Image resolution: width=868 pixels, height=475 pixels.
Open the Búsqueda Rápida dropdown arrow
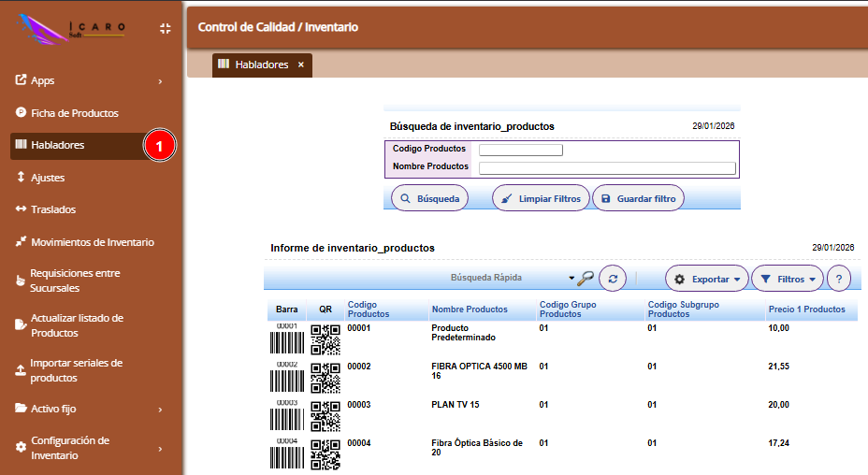point(571,279)
